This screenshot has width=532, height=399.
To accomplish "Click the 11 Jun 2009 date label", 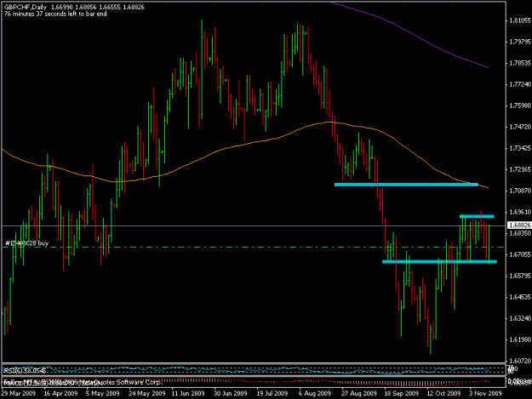I will (188, 393).
